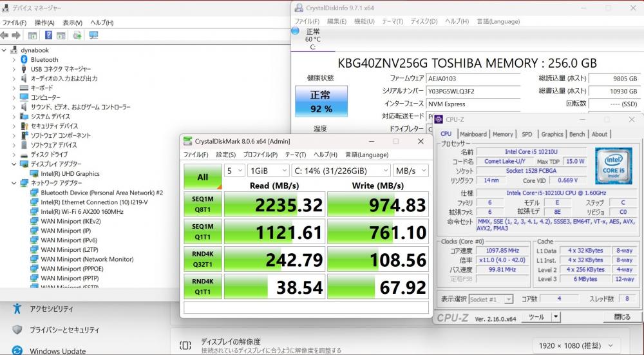
Task: Open the test count dropdown showing 5
Action: coord(235,171)
